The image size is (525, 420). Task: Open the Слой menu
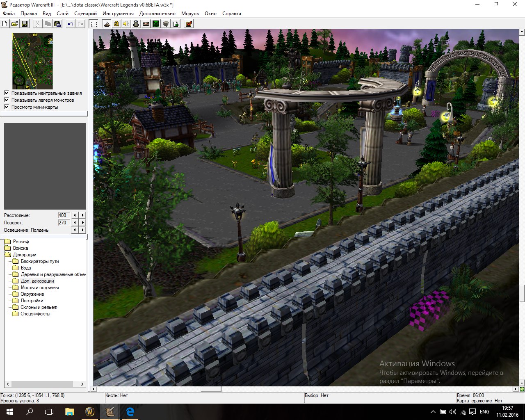click(x=63, y=14)
